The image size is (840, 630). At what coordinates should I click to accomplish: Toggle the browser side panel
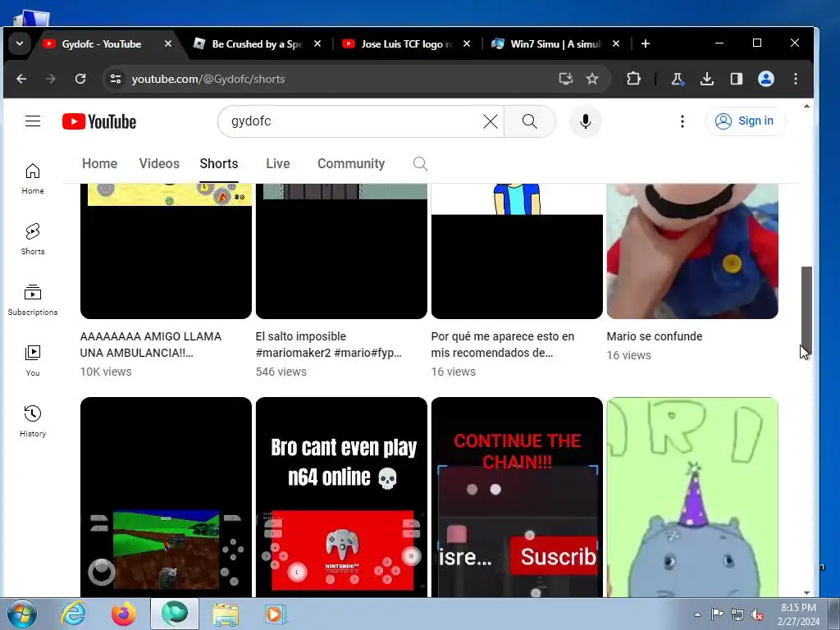click(x=736, y=79)
